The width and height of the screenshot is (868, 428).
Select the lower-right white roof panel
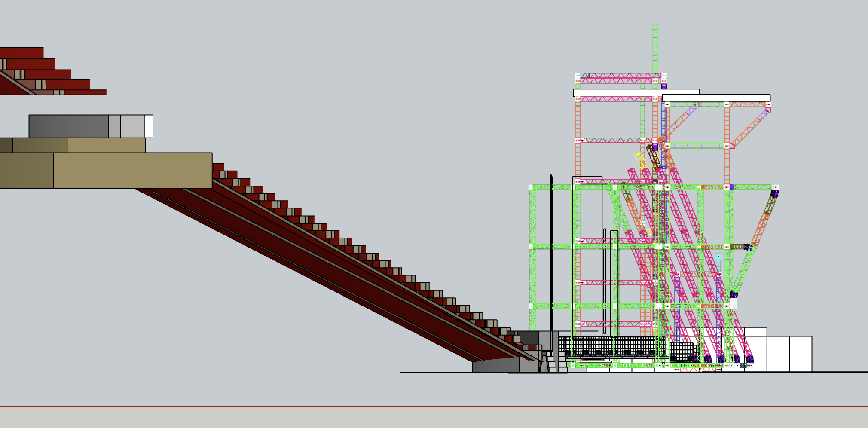pos(716,98)
